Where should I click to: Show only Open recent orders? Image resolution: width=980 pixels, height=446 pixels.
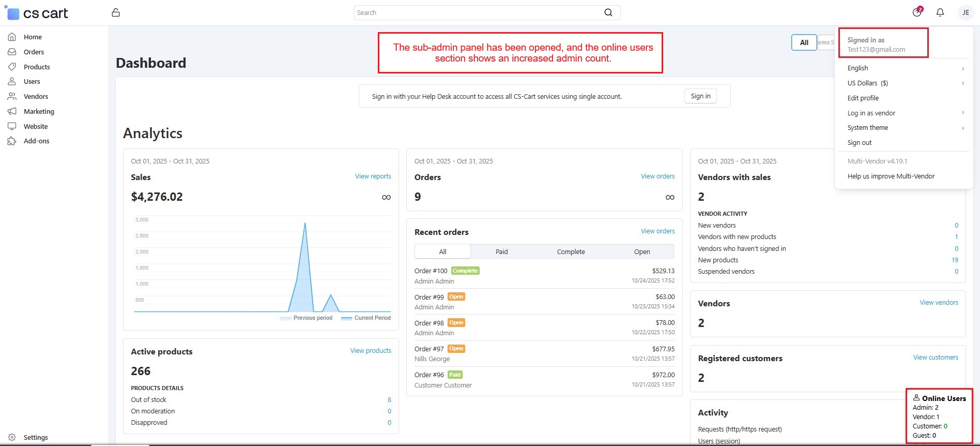[x=642, y=251]
